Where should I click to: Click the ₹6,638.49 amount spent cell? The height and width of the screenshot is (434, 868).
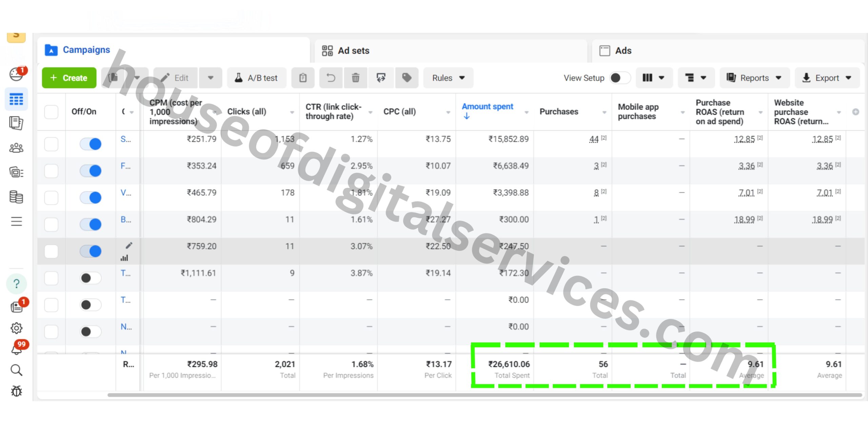tap(511, 166)
